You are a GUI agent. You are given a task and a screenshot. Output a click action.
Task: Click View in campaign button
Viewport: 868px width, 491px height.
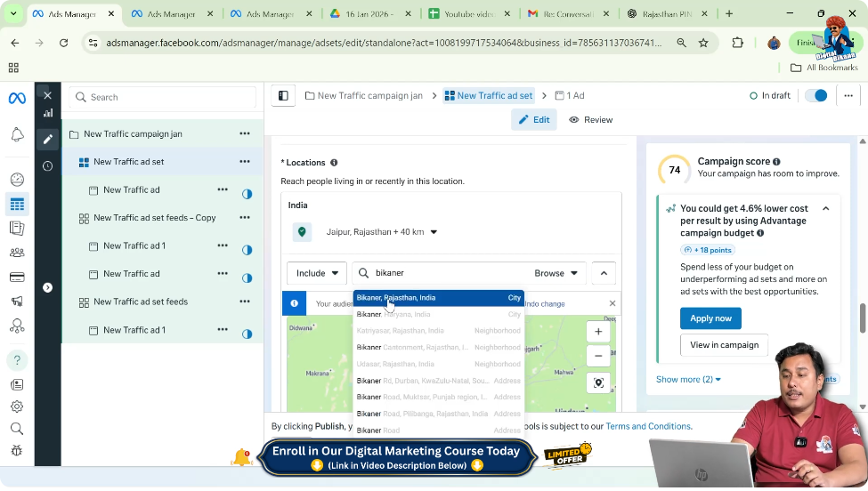click(724, 345)
